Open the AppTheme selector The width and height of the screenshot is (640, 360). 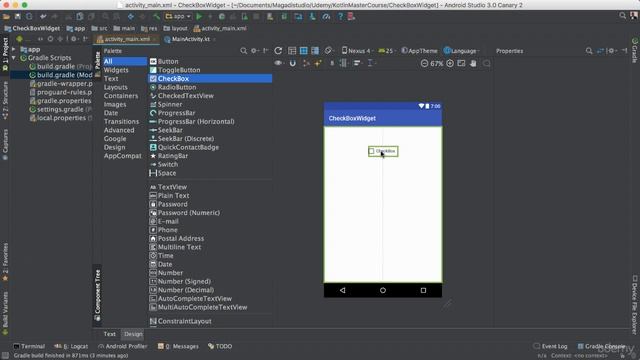419,51
